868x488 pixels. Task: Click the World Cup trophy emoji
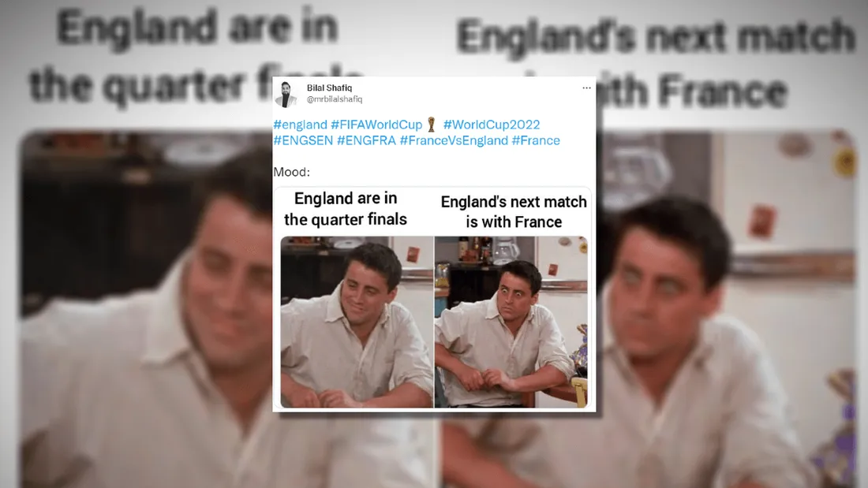[x=432, y=125]
